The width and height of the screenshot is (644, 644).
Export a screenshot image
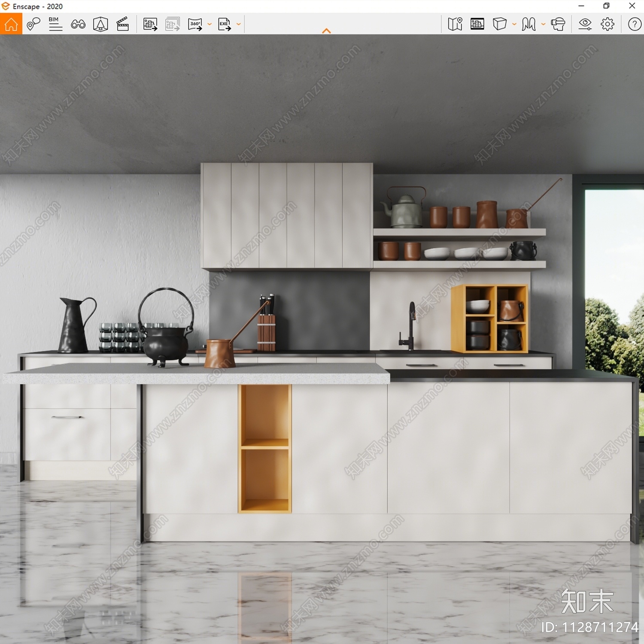[x=150, y=24]
